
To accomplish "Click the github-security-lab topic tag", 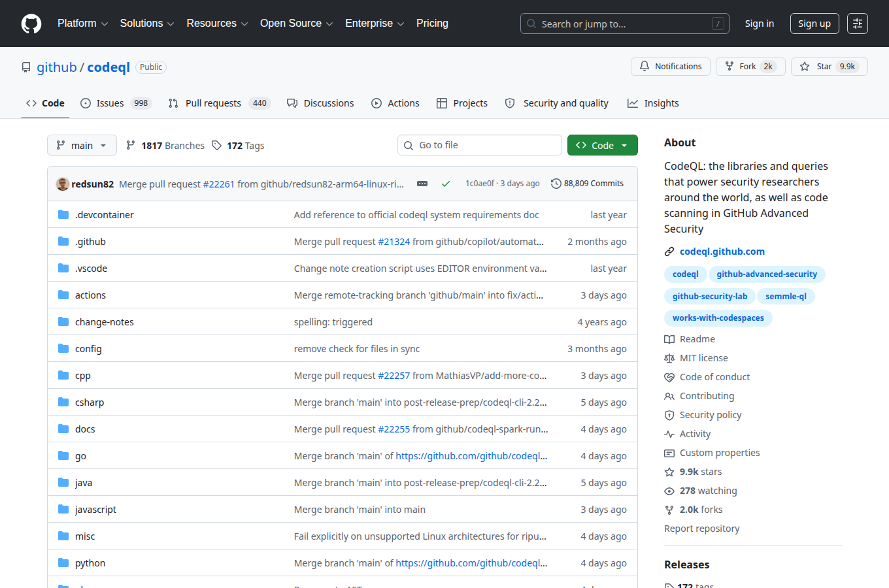I will [x=710, y=297].
